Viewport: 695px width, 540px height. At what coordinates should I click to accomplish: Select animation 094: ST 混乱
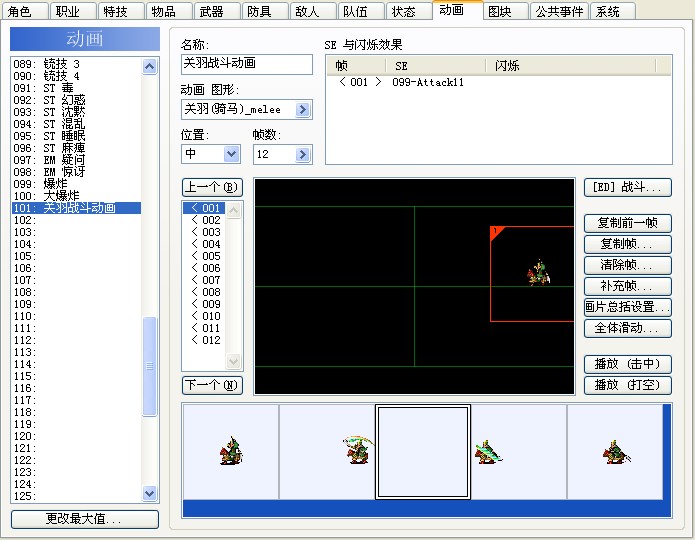click(x=76, y=124)
